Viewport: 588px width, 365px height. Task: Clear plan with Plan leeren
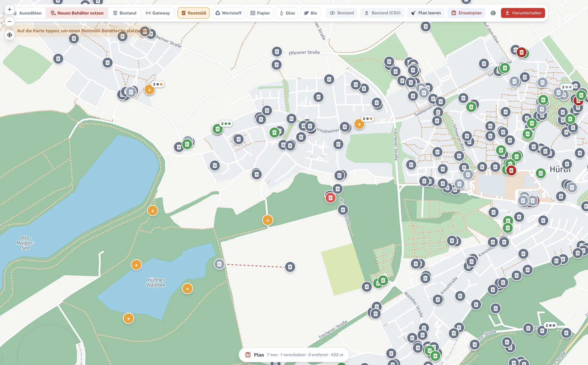coord(426,13)
